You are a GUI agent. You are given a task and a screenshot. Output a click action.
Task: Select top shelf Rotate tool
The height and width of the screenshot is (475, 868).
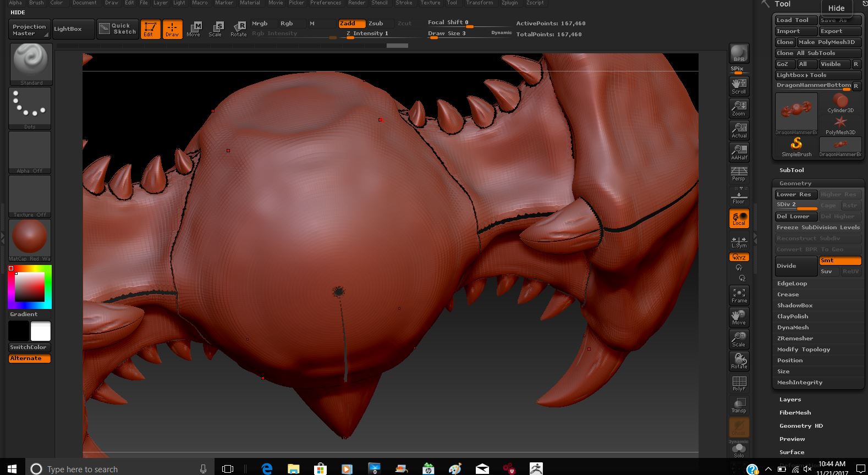239,29
